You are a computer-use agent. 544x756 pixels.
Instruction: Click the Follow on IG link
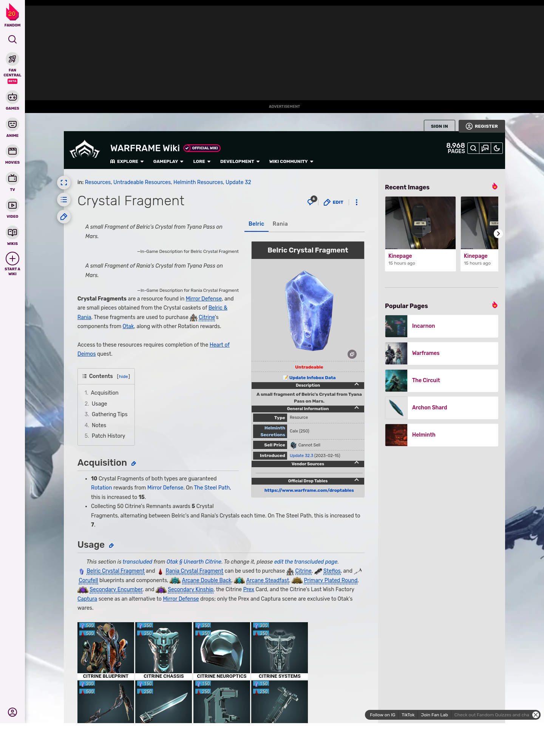pyautogui.click(x=382, y=715)
